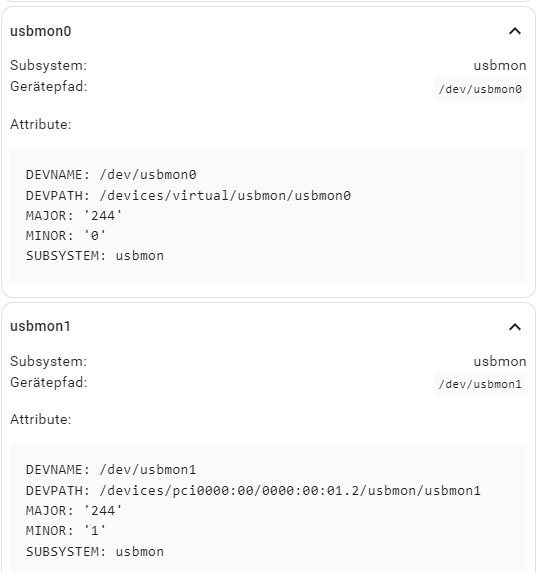Click MINOR: '1' attribute line
The height and width of the screenshot is (573, 547).
(66, 531)
